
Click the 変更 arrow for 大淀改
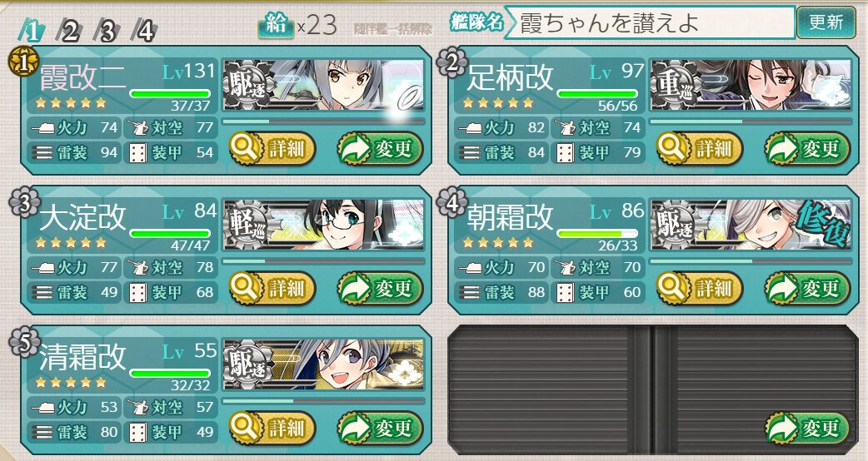pyautogui.click(x=381, y=288)
